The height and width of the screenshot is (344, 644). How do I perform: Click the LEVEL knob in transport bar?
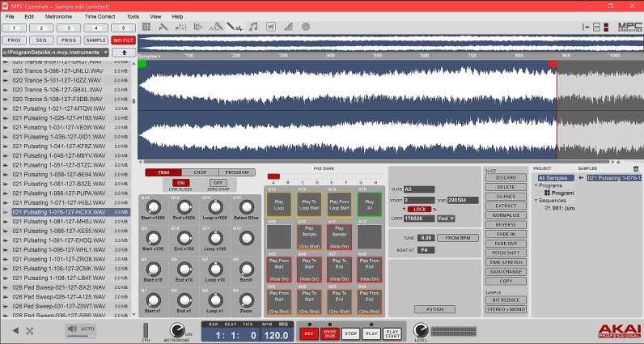420,331
